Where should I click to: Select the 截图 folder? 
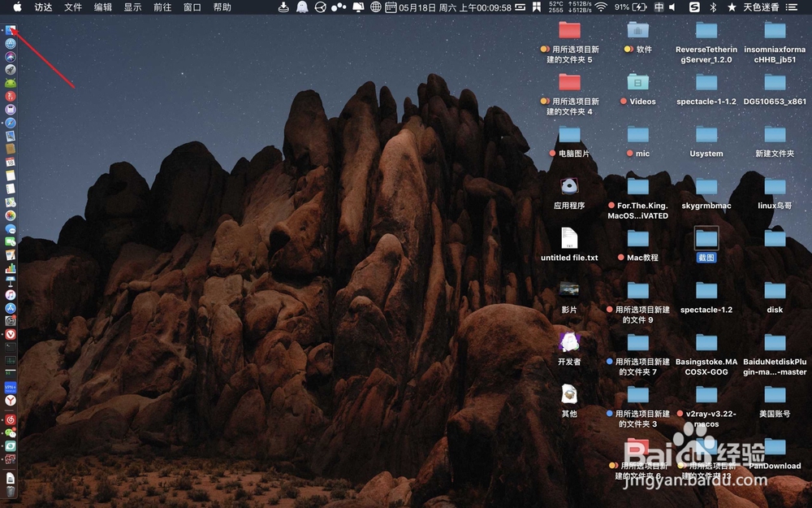click(706, 244)
